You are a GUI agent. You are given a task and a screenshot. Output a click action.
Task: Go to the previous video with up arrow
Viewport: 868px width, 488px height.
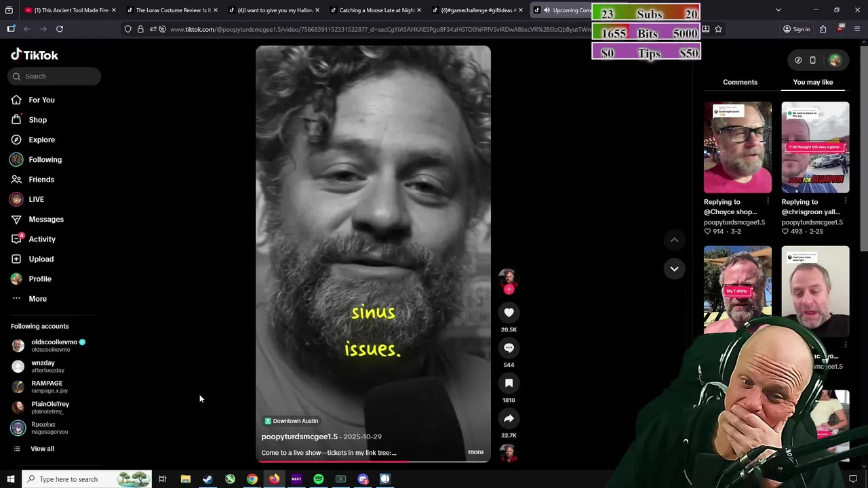[x=674, y=240]
